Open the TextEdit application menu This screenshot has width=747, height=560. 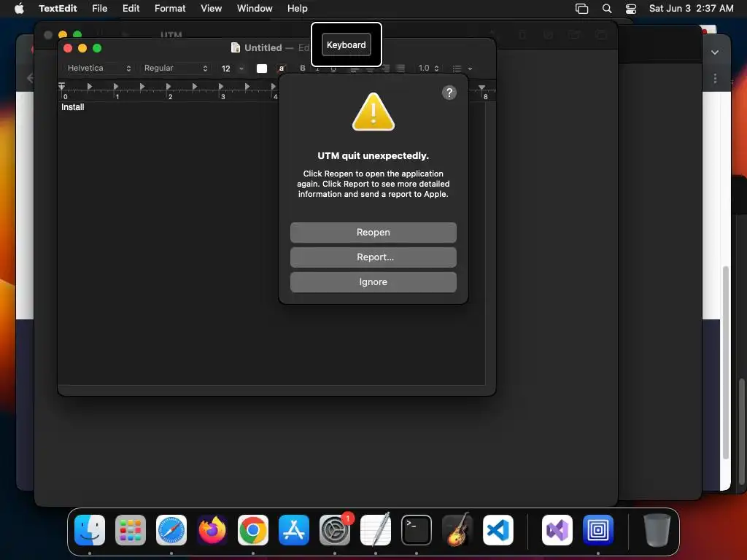coord(58,8)
